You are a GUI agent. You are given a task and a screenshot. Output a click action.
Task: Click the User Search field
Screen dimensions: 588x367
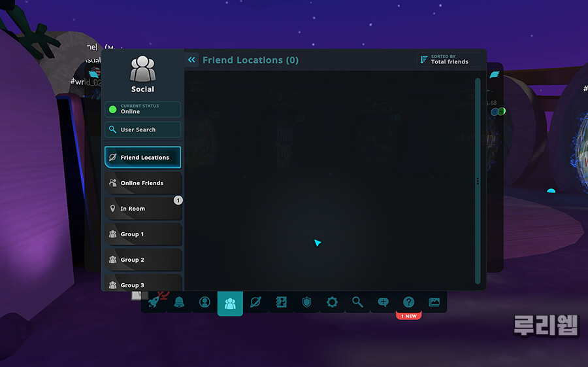pyautogui.click(x=142, y=130)
